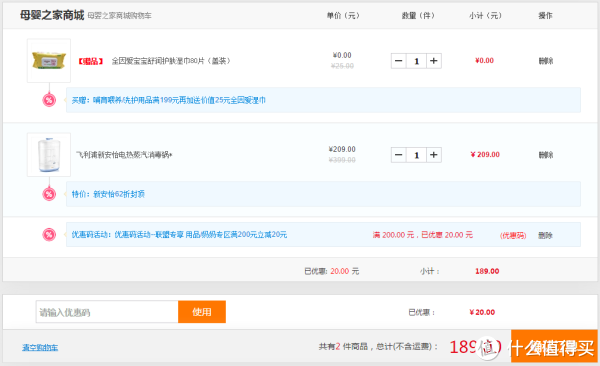Click the orange 使用 button
This screenshot has width=600, height=366.
(x=202, y=312)
